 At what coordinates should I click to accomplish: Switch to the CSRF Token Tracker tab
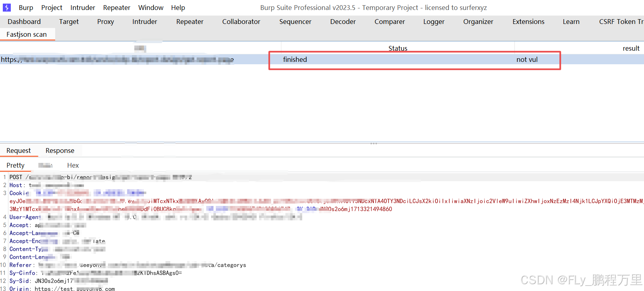621,22
